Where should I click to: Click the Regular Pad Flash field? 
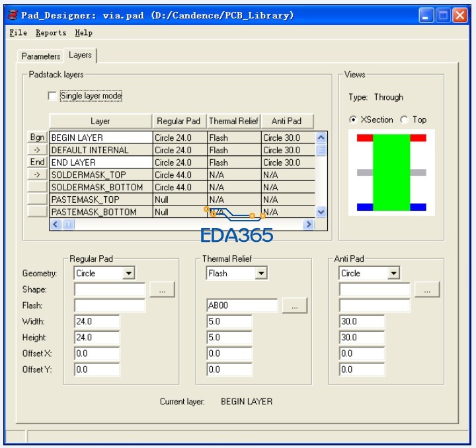[x=110, y=305]
